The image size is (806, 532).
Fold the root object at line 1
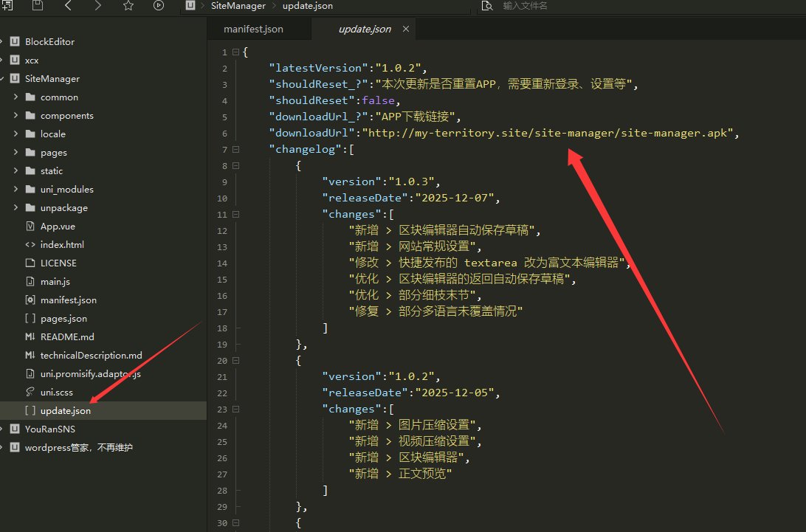pyautogui.click(x=235, y=52)
